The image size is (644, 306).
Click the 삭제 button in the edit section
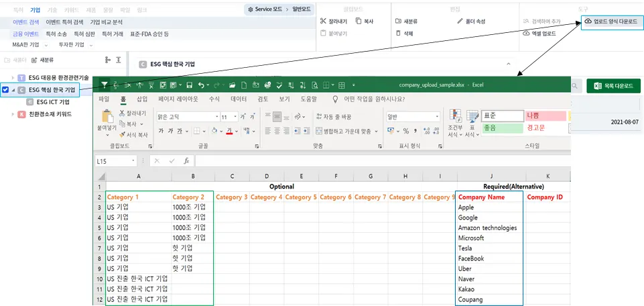point(404,34)
